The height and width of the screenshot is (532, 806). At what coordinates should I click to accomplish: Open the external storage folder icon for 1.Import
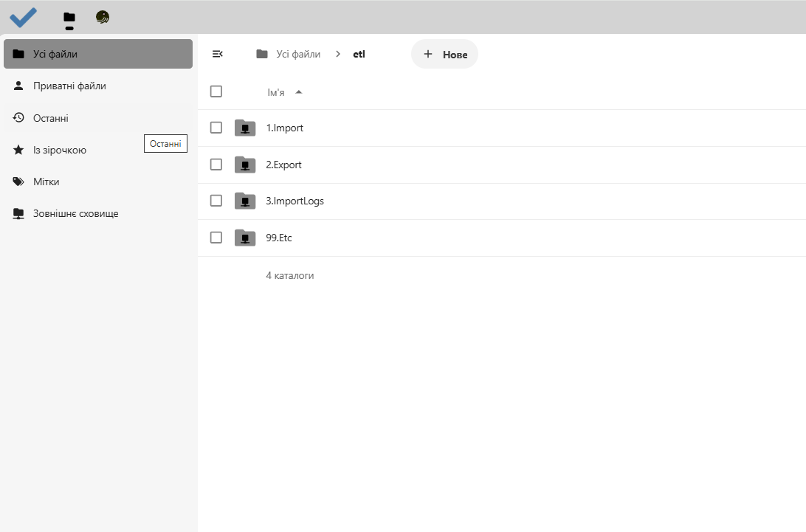point(244,127)
